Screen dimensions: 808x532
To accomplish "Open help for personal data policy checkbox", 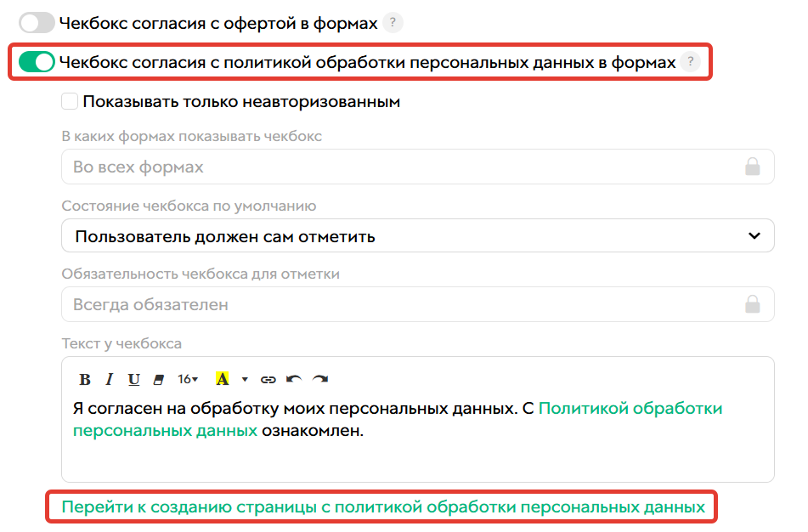I will (x=691, y=62).
